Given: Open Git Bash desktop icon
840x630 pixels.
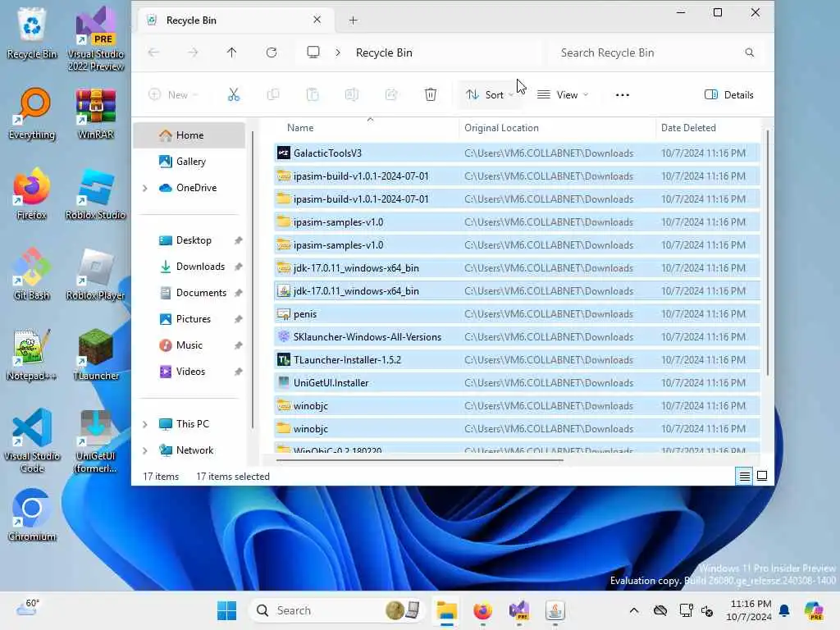Looking at the screenshot, I should [x=32, y=274].
